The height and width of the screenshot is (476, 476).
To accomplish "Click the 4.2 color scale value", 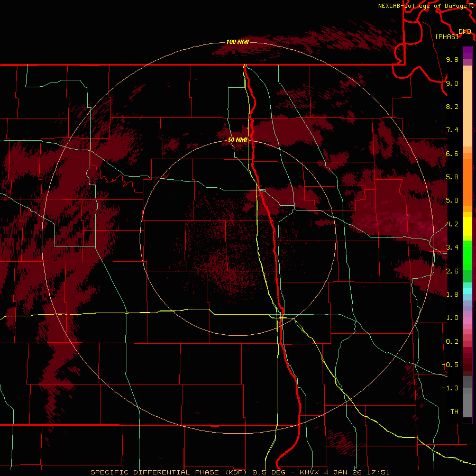I will (x=452, y=224).
